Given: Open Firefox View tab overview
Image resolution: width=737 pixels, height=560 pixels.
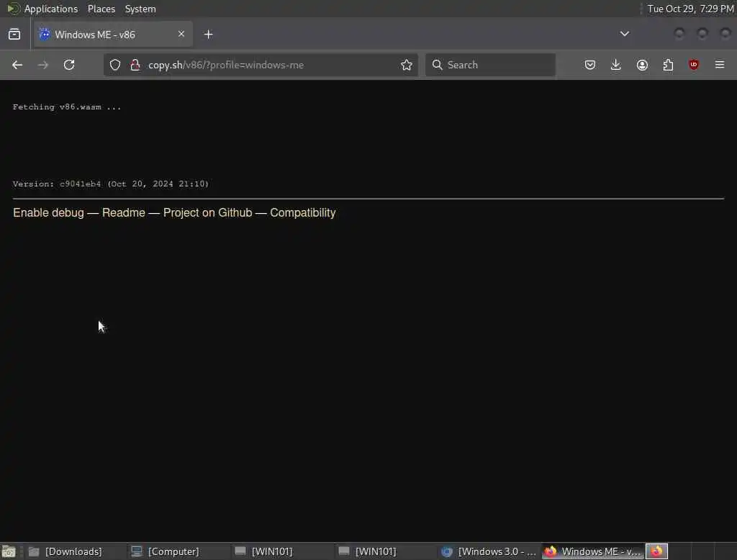Looking at the screenshot, I should (14, 35).
